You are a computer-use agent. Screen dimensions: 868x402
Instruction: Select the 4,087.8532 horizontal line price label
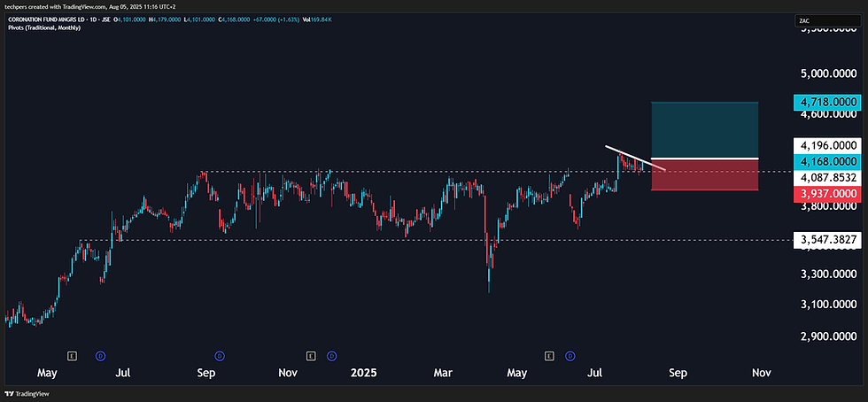pyautogui.click(x=827, y=178)
